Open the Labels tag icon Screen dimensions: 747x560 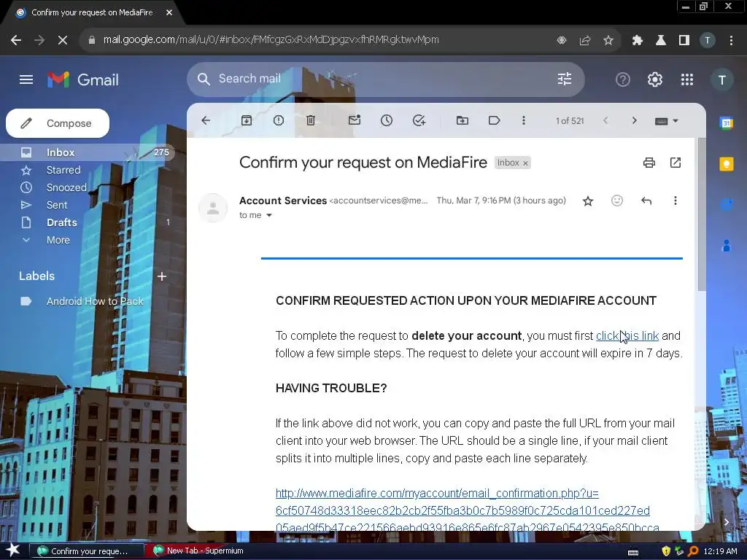(x=494, y=120)
